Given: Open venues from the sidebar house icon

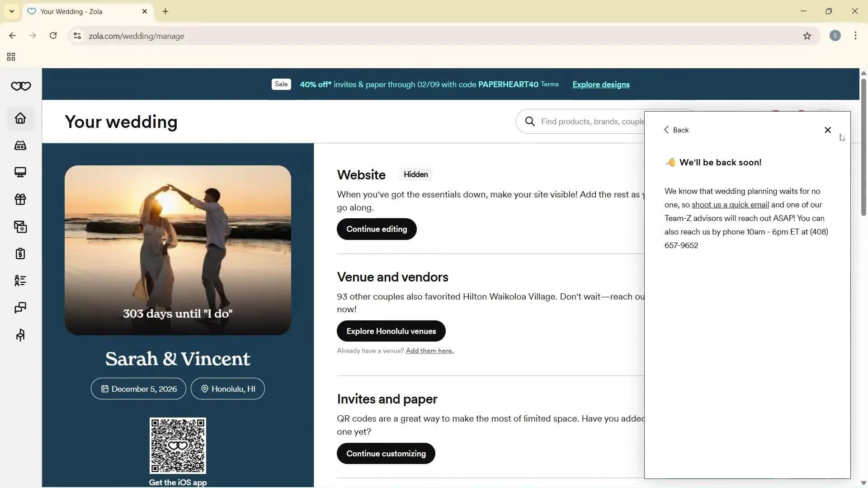Looking at the screenshot, I should 20,145.
